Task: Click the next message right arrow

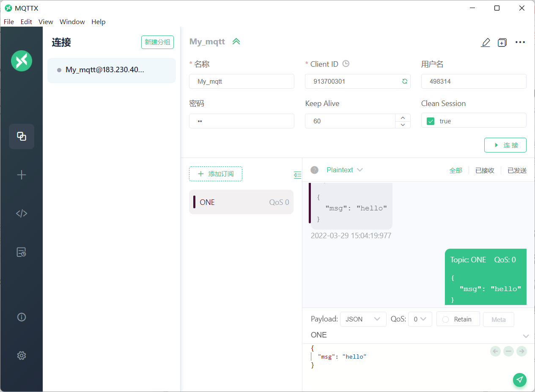Action: [x=522, y=351]
